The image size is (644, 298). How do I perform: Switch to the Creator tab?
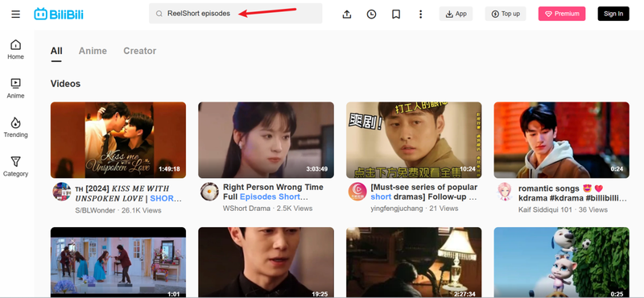[139, 51]
